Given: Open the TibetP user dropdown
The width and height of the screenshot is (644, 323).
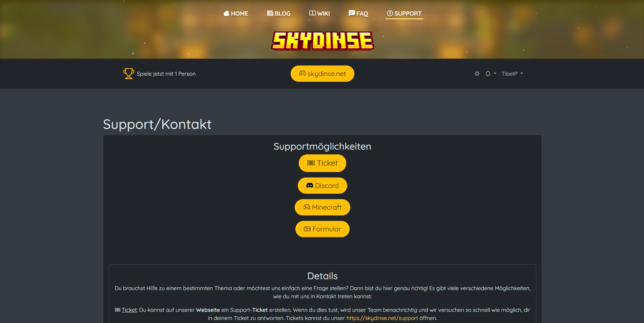Looking at the screenshot, I should [512, 74].
